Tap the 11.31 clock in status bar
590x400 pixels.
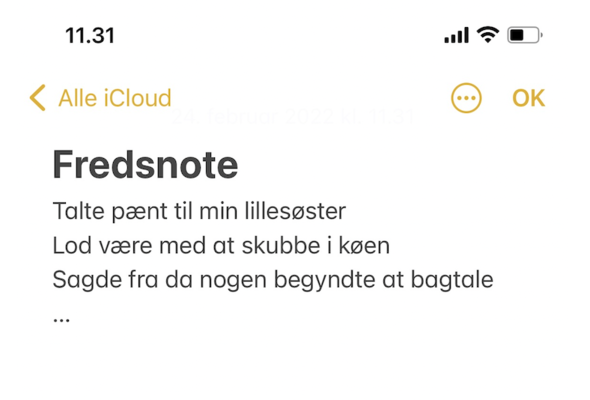point(90,35)
